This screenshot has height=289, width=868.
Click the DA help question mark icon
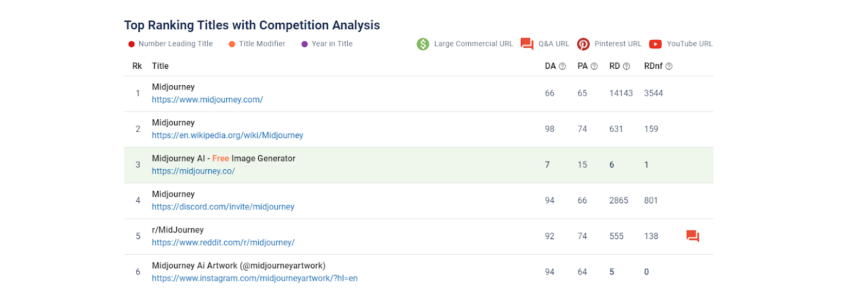click(x=563, y=66)
